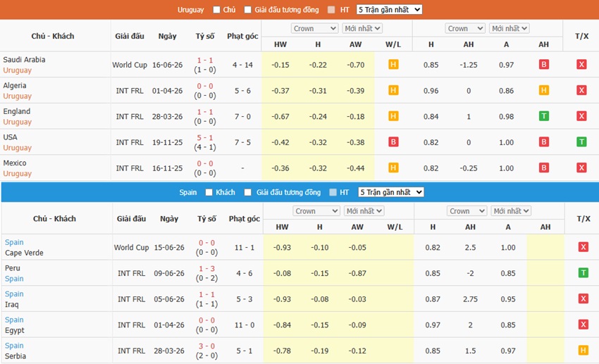Open first Crown dropdown in Uruguay table
This screenshot has height=364, width=599.
[315, 28]
